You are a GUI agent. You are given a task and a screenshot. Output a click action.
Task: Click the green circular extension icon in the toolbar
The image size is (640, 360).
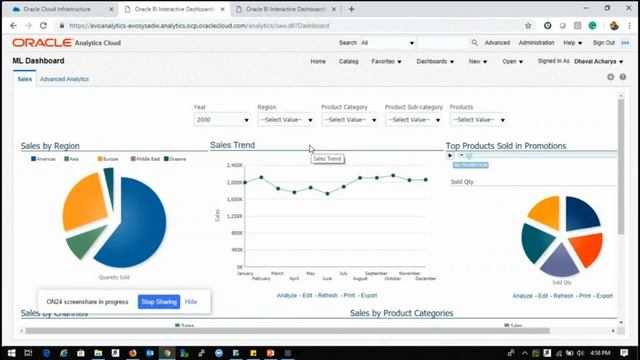click(592, 26)
